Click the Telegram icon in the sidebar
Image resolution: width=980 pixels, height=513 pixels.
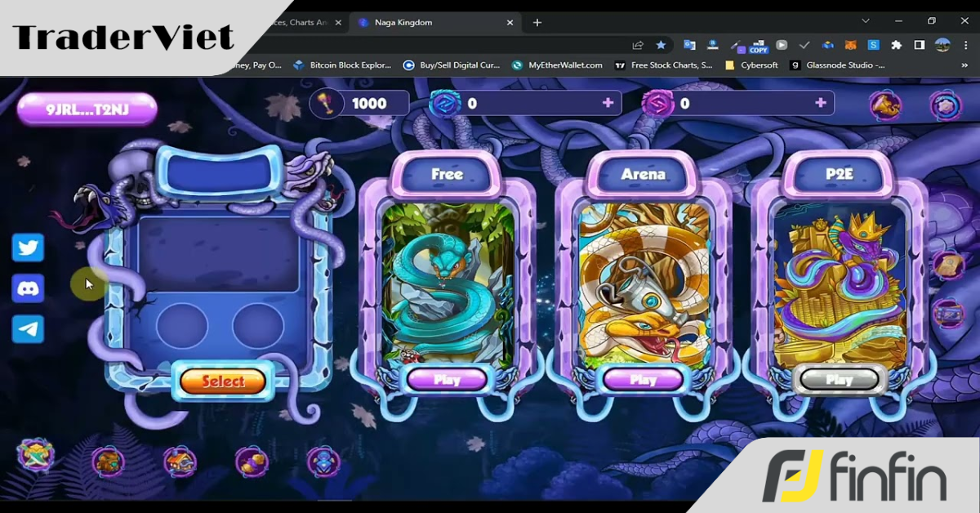(x=29, y=328)
